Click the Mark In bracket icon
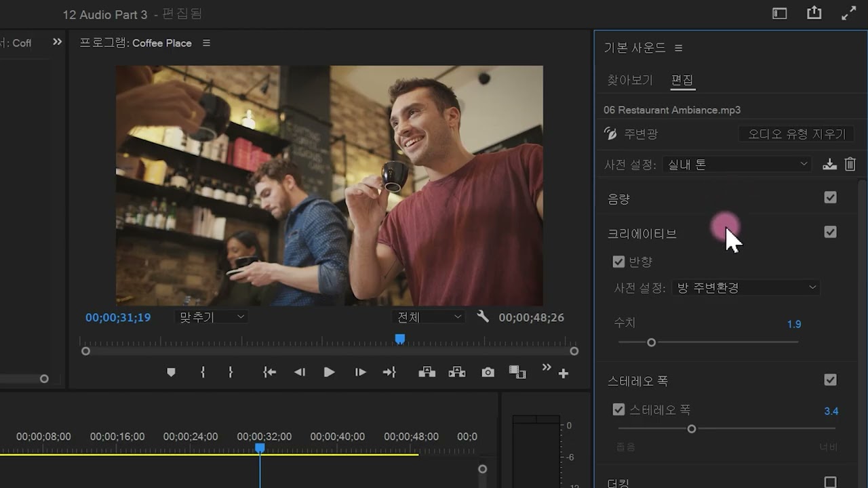 pyautogui.click(x=203, y=372)
